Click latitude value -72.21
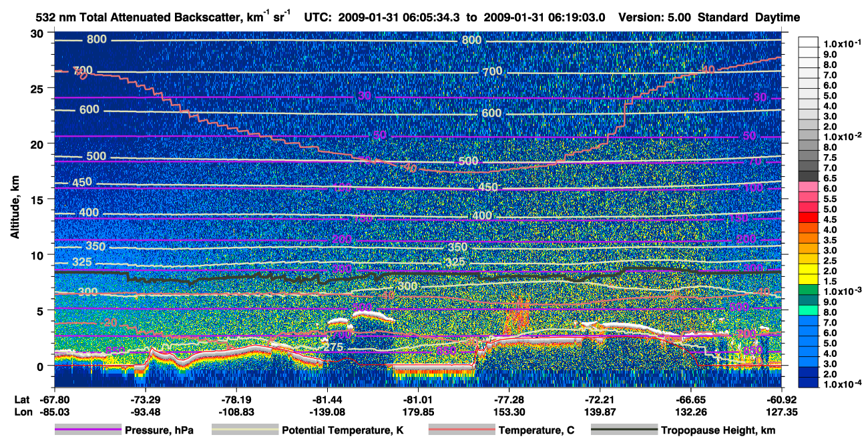 point(600,400)
